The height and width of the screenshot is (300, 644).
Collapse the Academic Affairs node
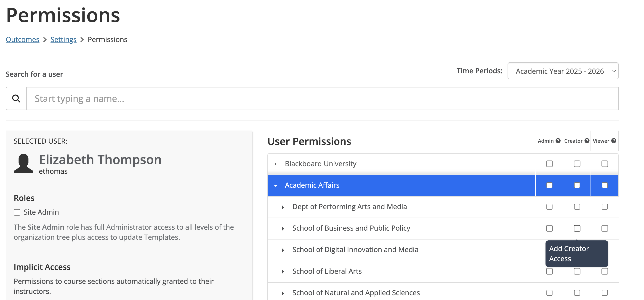pos(276,186)
